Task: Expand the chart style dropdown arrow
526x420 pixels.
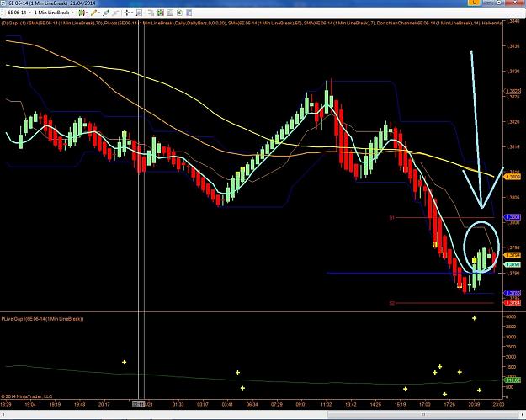Action: (x=87, y=13)
